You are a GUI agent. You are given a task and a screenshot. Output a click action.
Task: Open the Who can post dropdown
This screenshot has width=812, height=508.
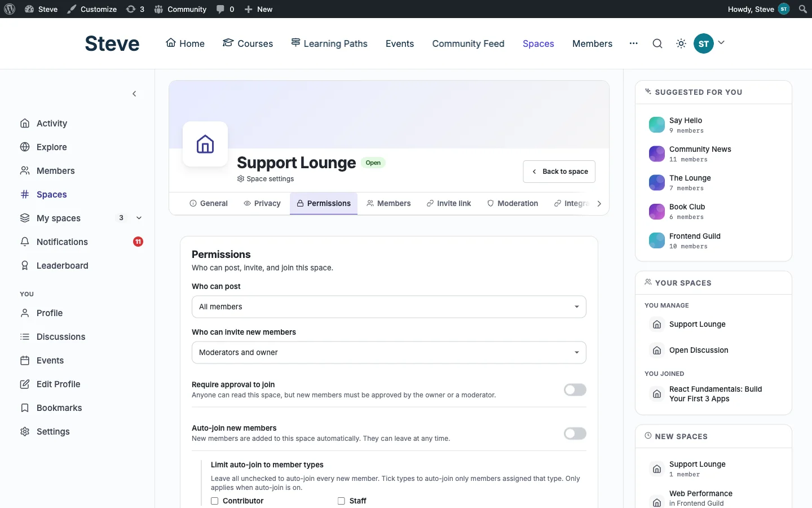(x=389, y=307)
